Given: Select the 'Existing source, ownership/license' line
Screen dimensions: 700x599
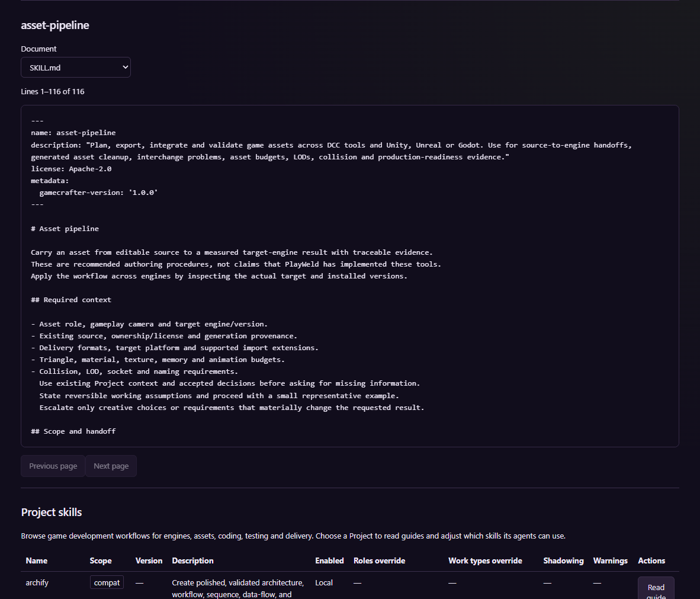Looking at the screenshot, I should click(x=164, y=336).
